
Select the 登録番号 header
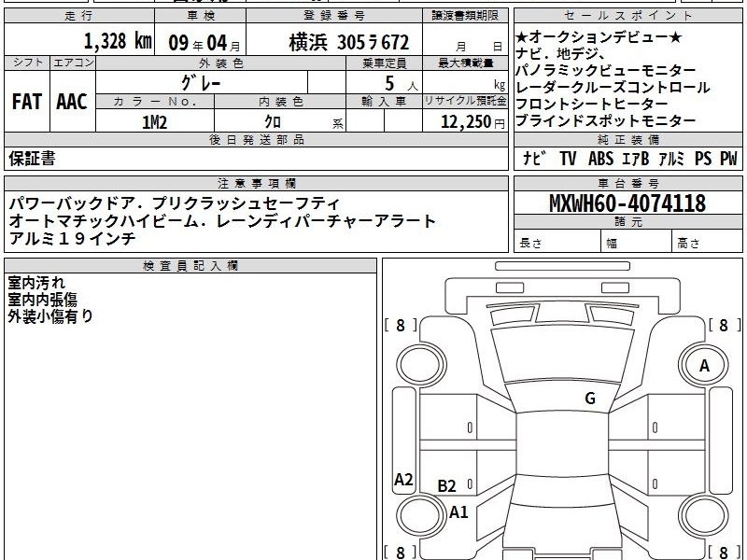point(334,16)
